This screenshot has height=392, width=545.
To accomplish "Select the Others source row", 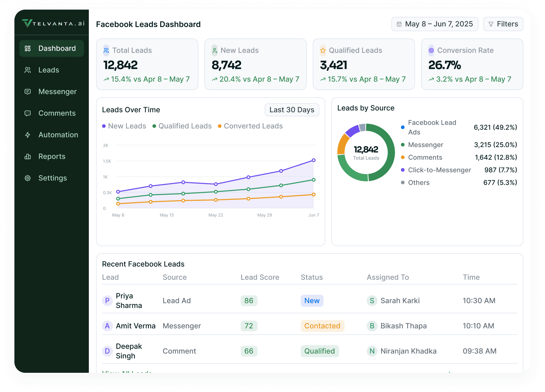I will [x=459, y=182].
